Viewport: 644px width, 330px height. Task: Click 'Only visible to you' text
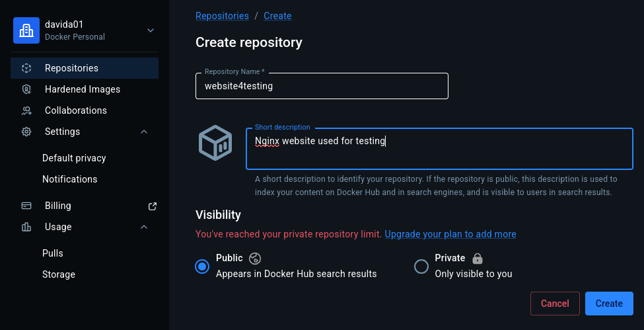click(x=474, y=274)
